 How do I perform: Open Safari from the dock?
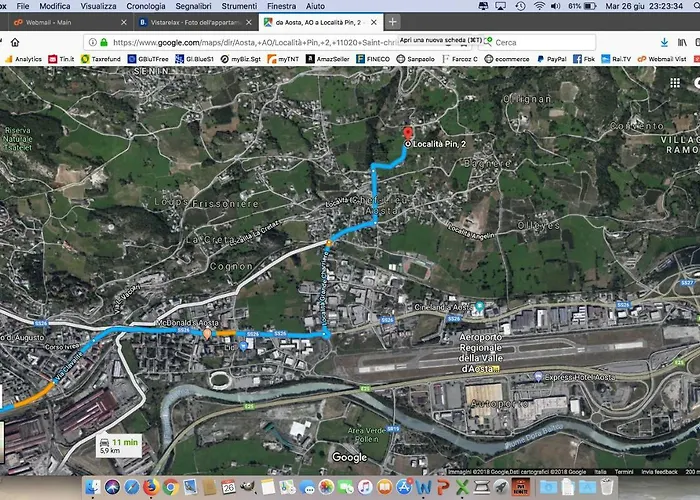point(132,487)
